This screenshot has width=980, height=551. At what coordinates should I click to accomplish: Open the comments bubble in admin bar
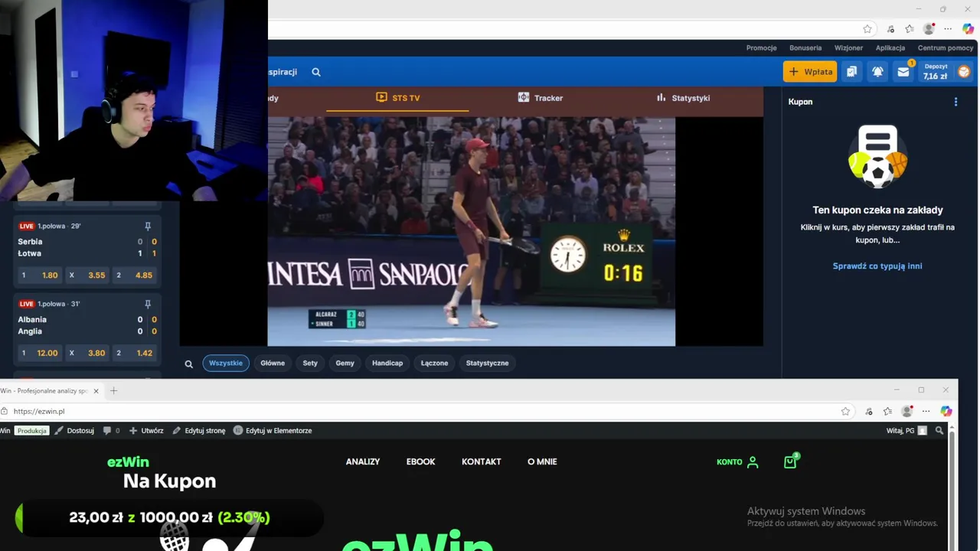pyautogui.click(x=111, y=431)
